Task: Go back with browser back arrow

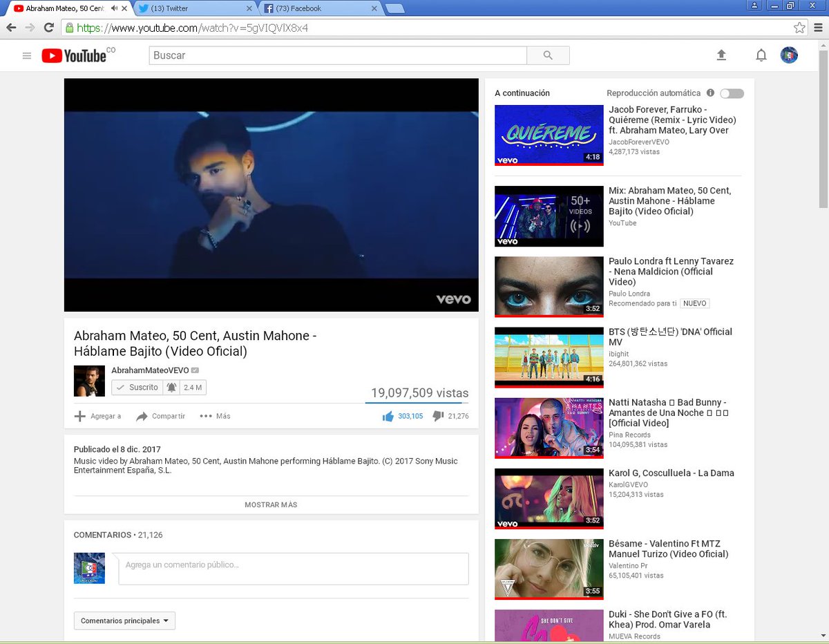Action: [x=11, y=28]
